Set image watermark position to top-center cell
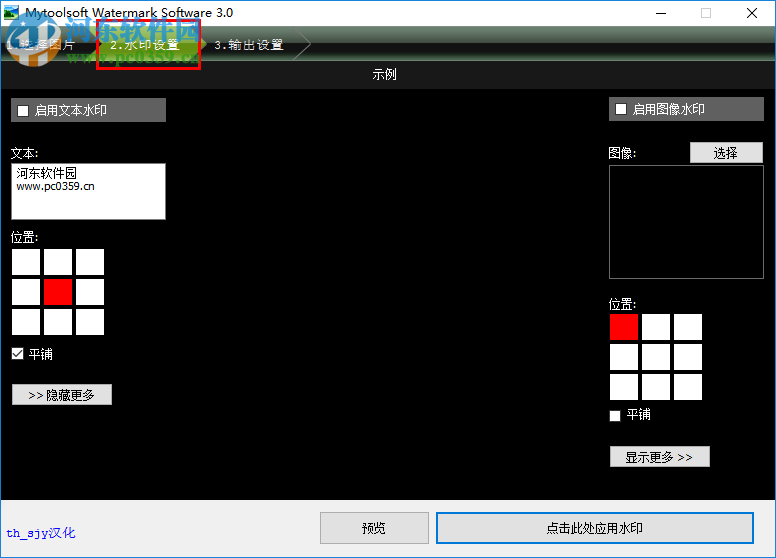Screen dimensions: 776x558 pyautogui.click(x=656, y=327)
